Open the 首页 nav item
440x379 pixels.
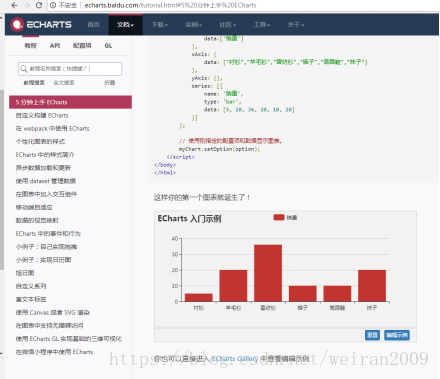(x=93, y=25)
